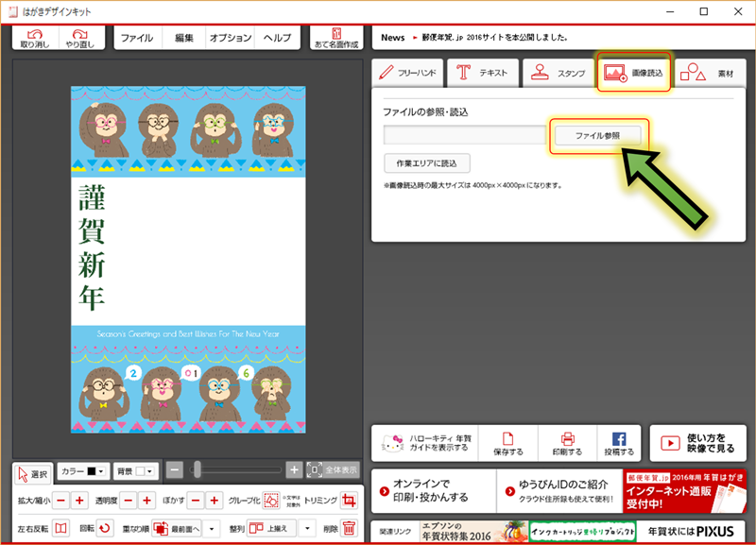Flip the image horizontally with 左右反転 icon
Screen dimensions: 756x545
coord(60,529)
